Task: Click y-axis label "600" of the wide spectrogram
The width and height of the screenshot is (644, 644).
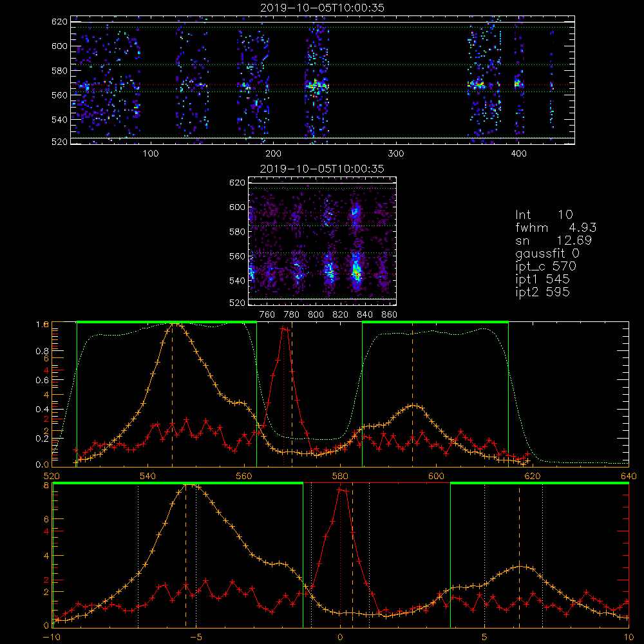Action: coord(59,46)
